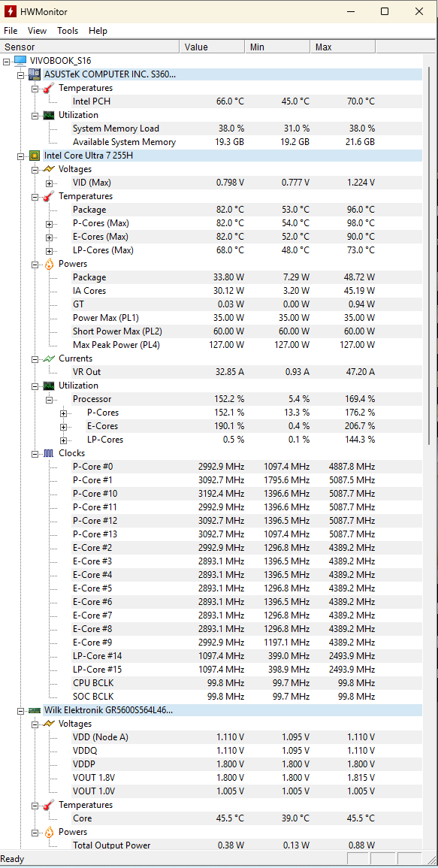Collapse the ASUSTeK COMPUTER INC. node
This screenshot has width=438, height=868.
tap(20, 74)
